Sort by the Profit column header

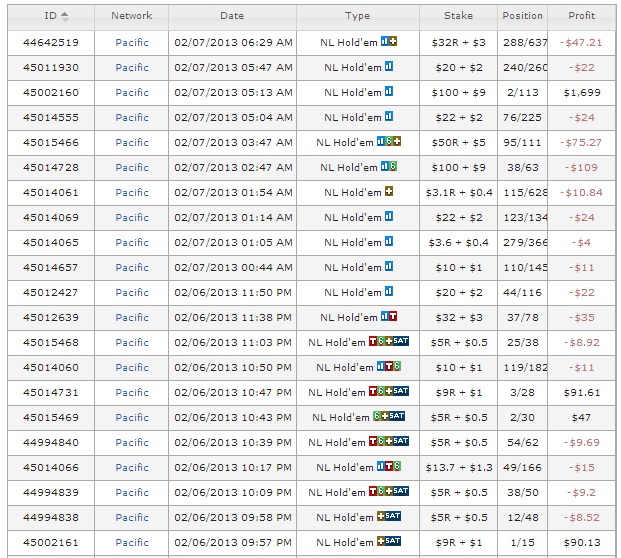[581, 16]
